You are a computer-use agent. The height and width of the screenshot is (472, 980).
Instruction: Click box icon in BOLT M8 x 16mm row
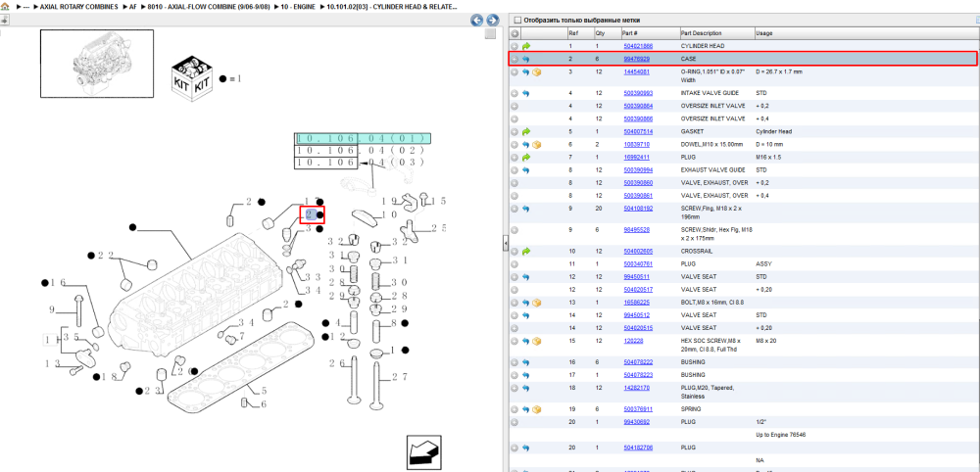click(537, 303)
